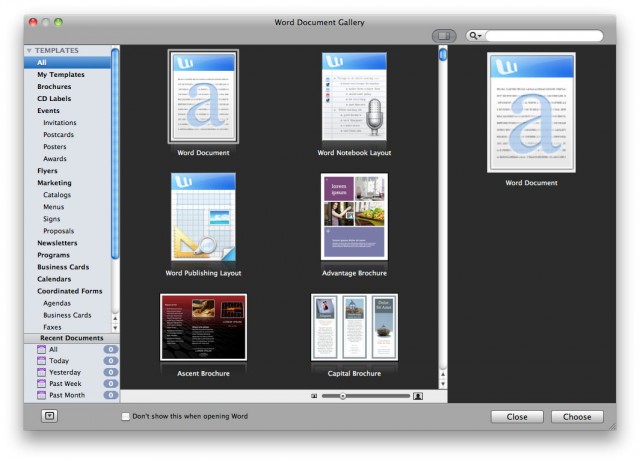
Task: Click the template grid scrollbar thumb
Action: pos(443,54)
